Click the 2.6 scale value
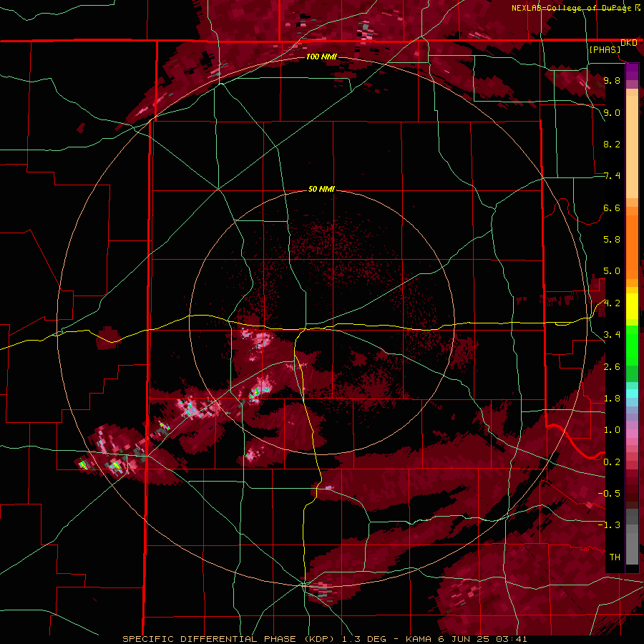644x644 pixels. coord(612,367)
